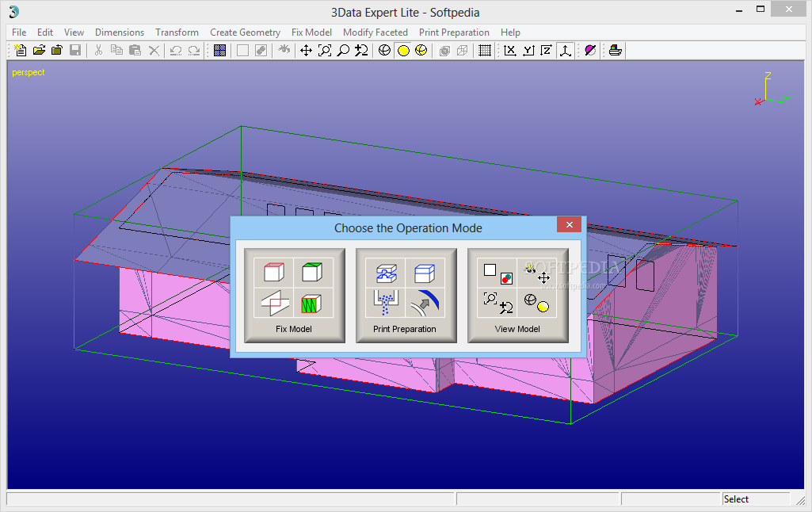Image resolution: width=812 pixels, height=512 pixels.
Task: Click the Cut scissors icon
Action: coord(98,50)
